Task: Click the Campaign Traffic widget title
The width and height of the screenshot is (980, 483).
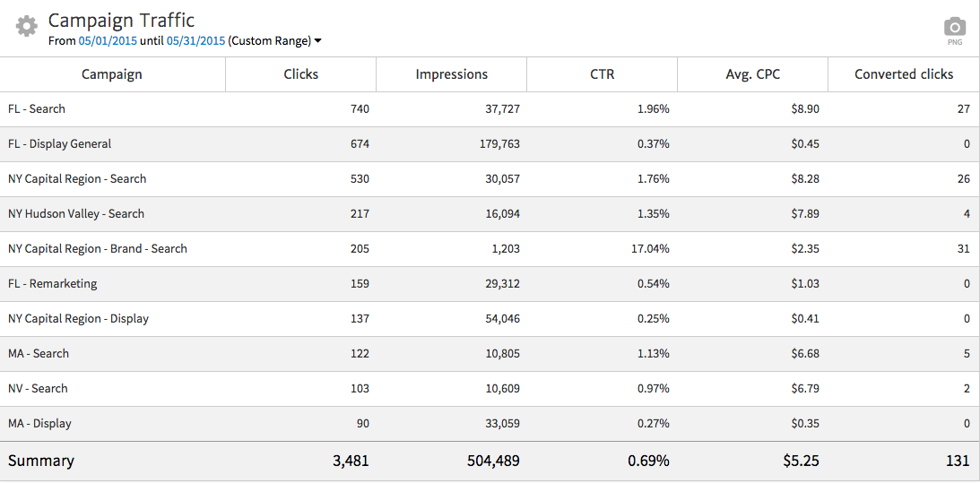Action: (x=121, y=21)
